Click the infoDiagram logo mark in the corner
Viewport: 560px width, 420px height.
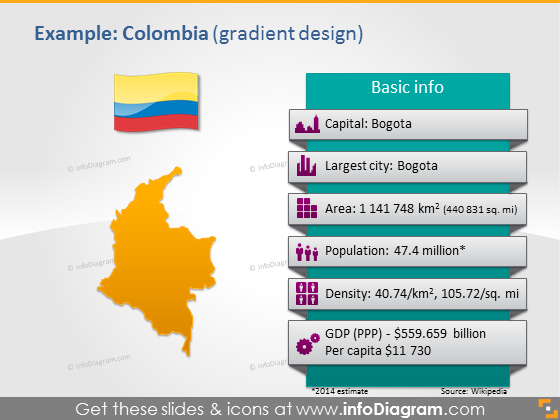(548, 409)
